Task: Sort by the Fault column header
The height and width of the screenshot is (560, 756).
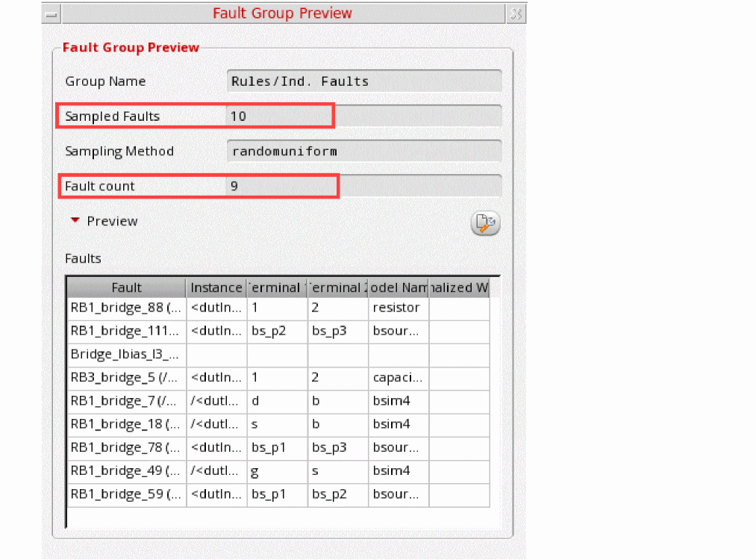Action: (x=126, y=287)
